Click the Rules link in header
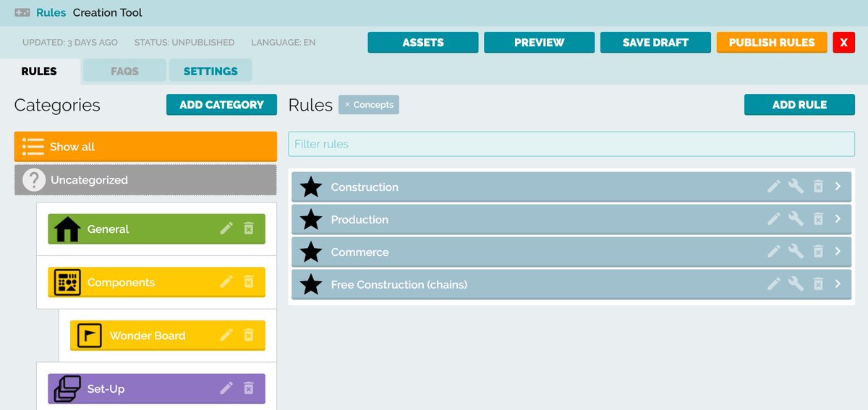Viewport: 868px width, 410px height. [51, 12]
